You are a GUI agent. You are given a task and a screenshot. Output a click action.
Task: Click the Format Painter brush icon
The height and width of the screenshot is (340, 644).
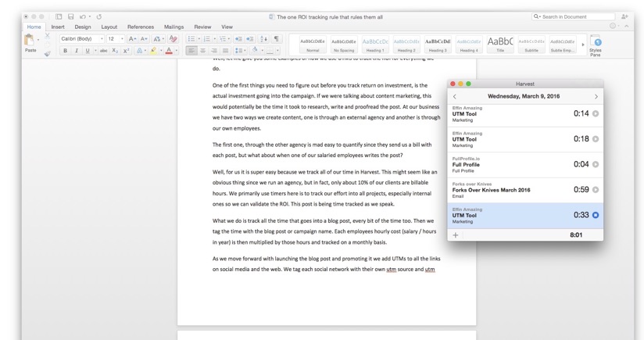47,53
